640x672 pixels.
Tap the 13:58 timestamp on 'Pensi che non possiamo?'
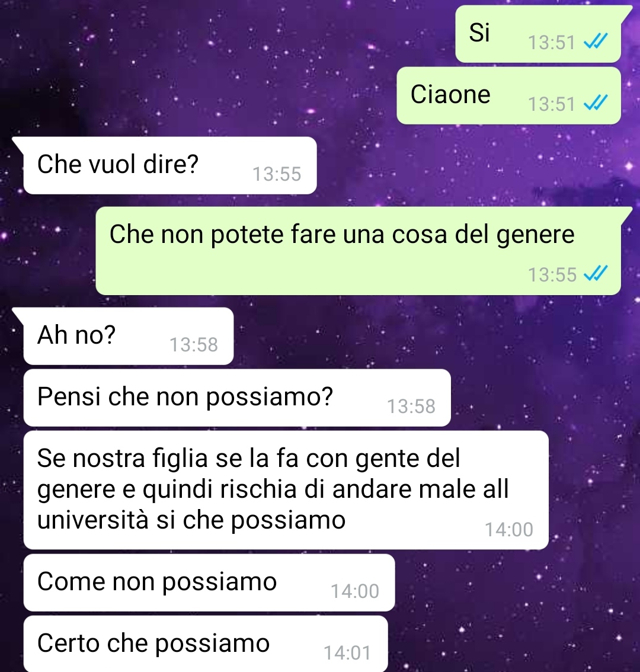pyautogui.click(x=411, y=407)
